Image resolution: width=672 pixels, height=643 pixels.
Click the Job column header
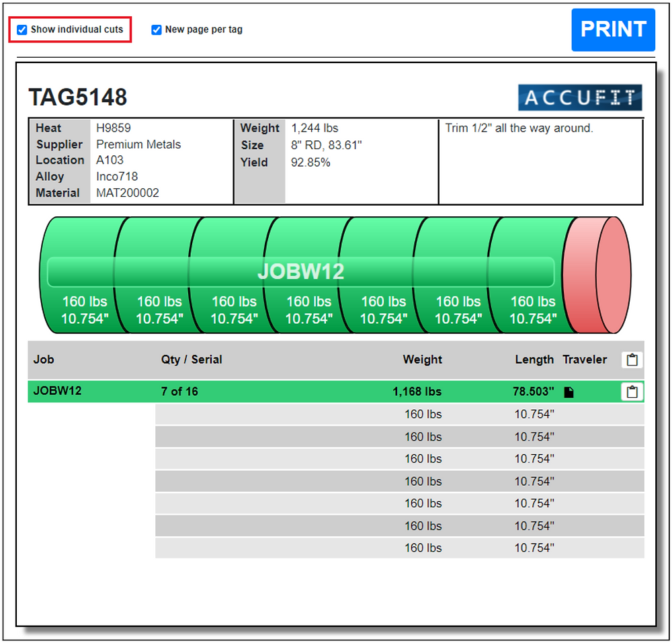44,359
